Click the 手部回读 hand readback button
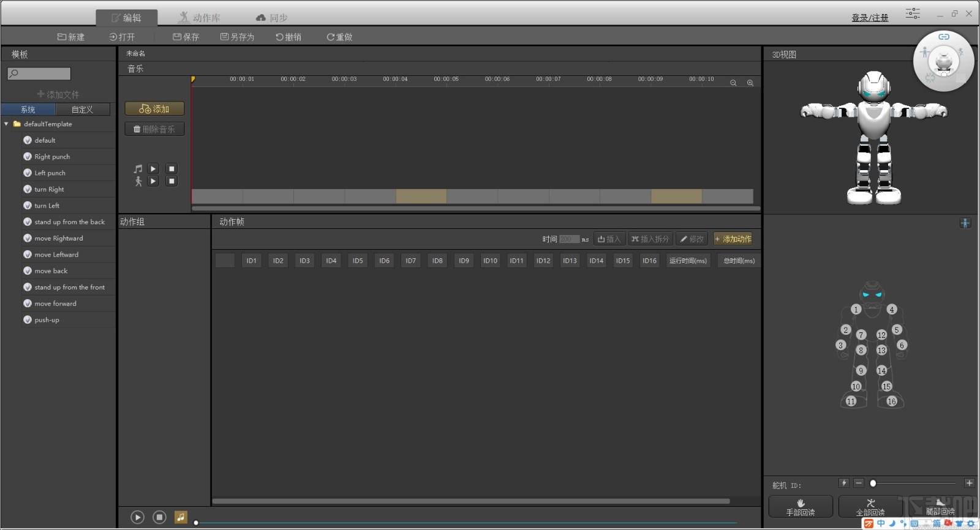The width and height of the screenshot is (980, 530). click(x=801, y=507)
